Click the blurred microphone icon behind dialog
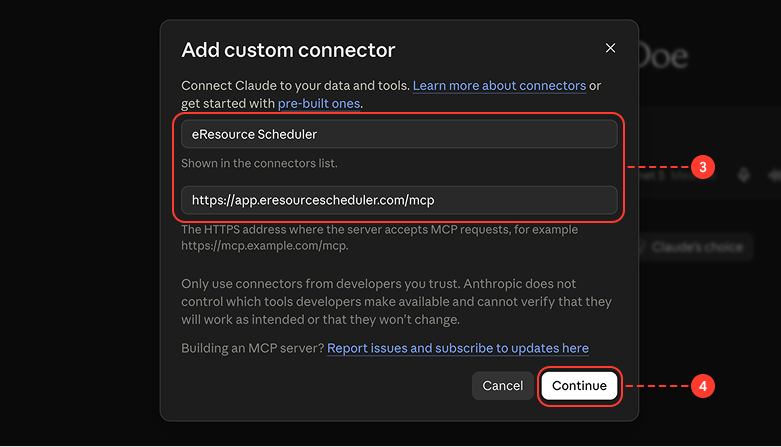This screenshot has height=447, width=781. click(744, 175)
